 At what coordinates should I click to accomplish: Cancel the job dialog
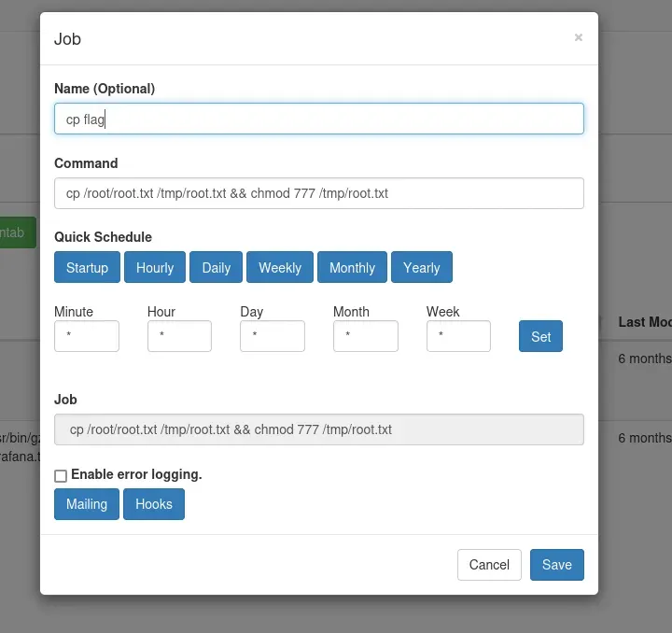(x=489, y=565)
